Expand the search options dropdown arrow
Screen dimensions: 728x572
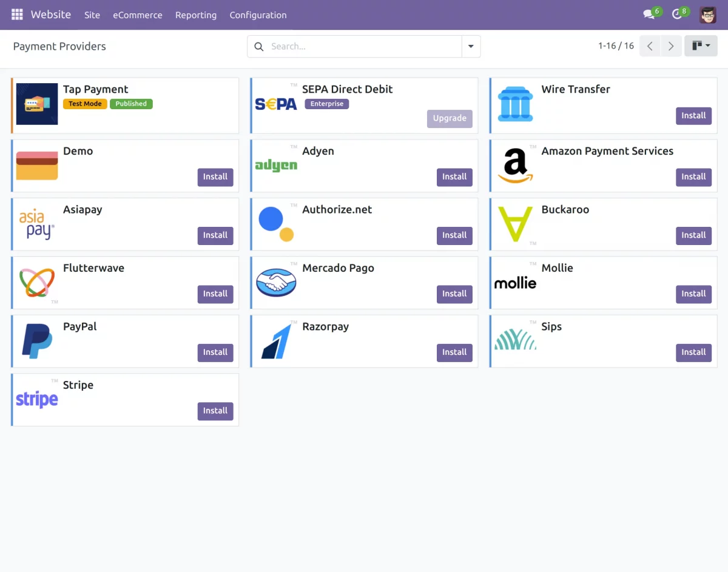(471, 47)
